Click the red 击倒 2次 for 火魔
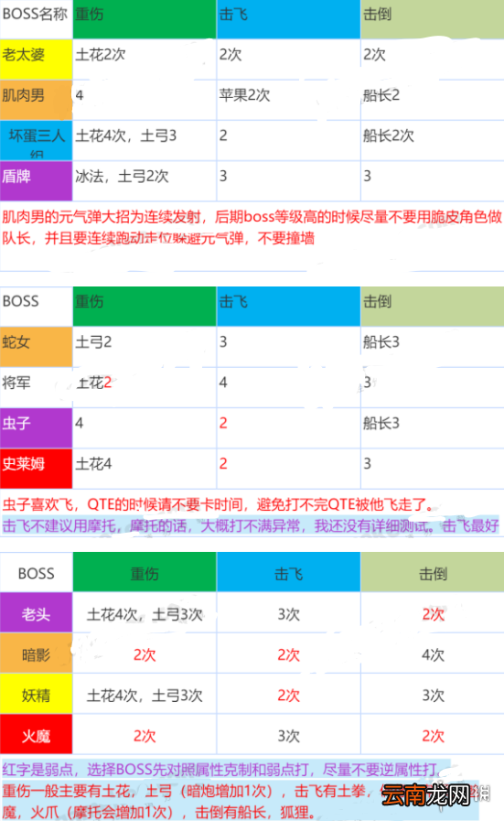The height and width of the screenshot is (821, 504). pos(434,736)
